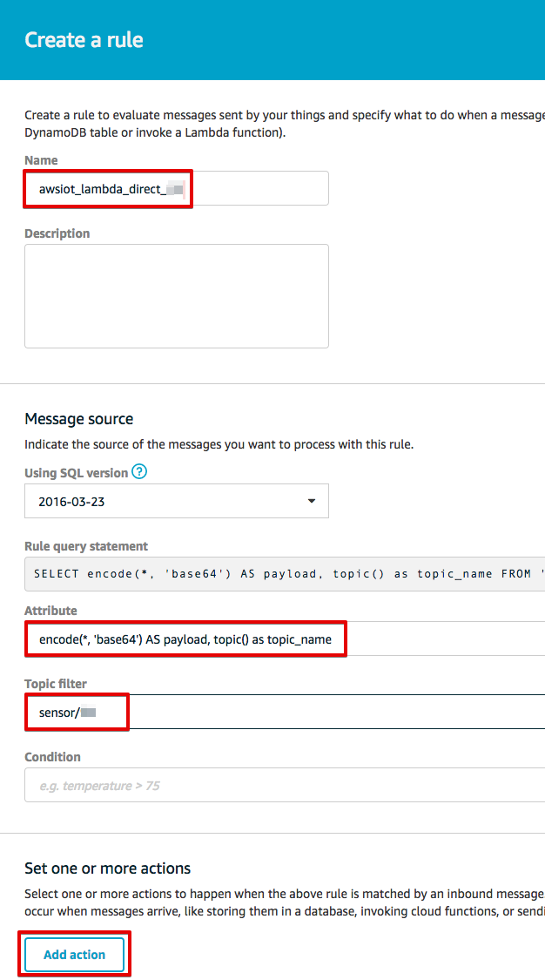Click the caret arrow in SQL version selector
The width and height of the screenshot is (545, 980).
click(312, 501)
